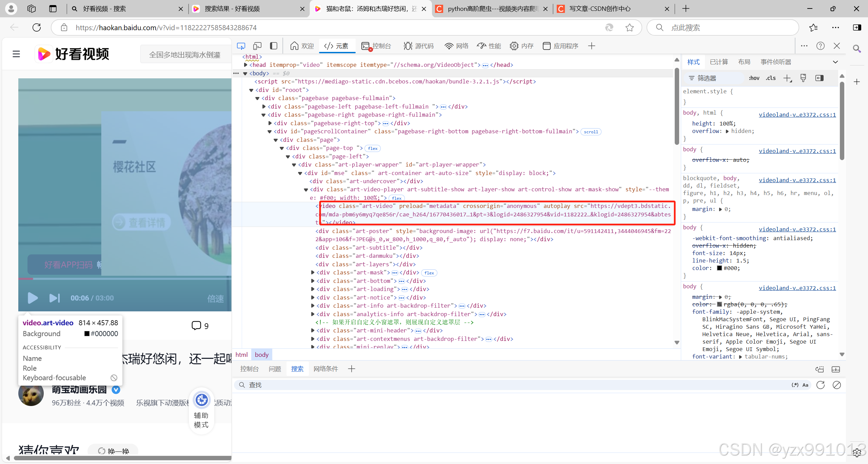
Task: Toggle the :hov element state panel
Action: pos(754,78)
